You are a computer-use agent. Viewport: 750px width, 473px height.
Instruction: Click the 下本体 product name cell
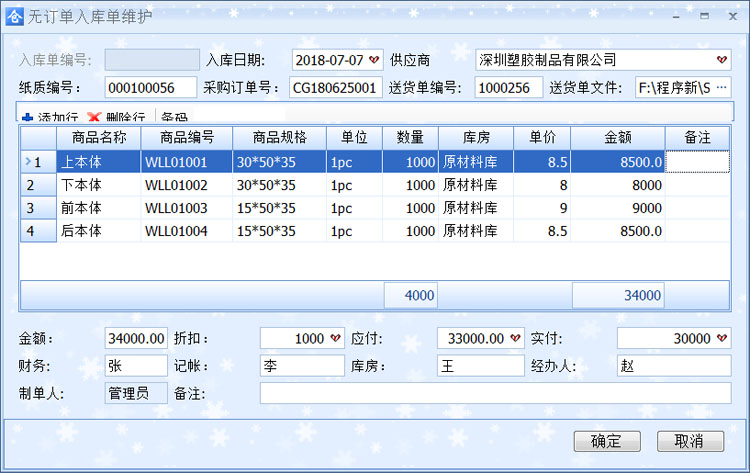coord(99,185)
